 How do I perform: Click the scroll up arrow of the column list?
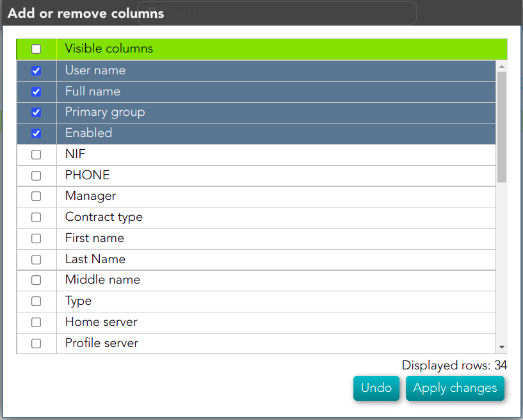[x=502, y=67]
